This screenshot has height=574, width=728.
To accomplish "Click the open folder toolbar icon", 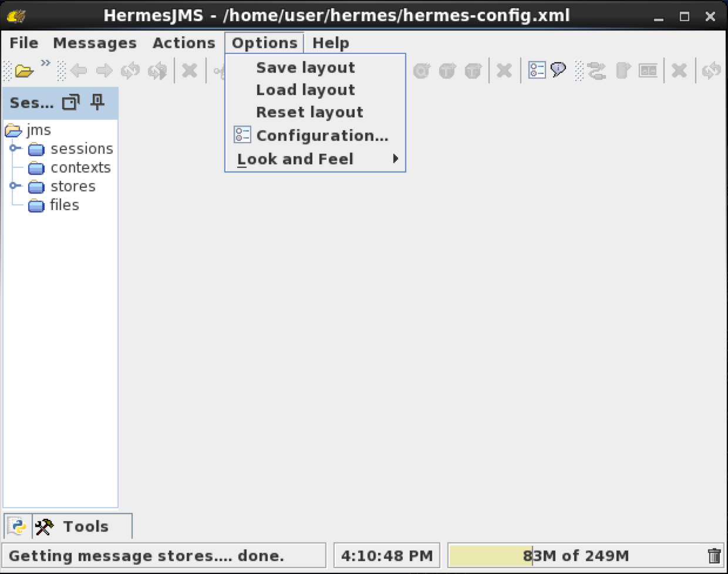I will [24, 71].
